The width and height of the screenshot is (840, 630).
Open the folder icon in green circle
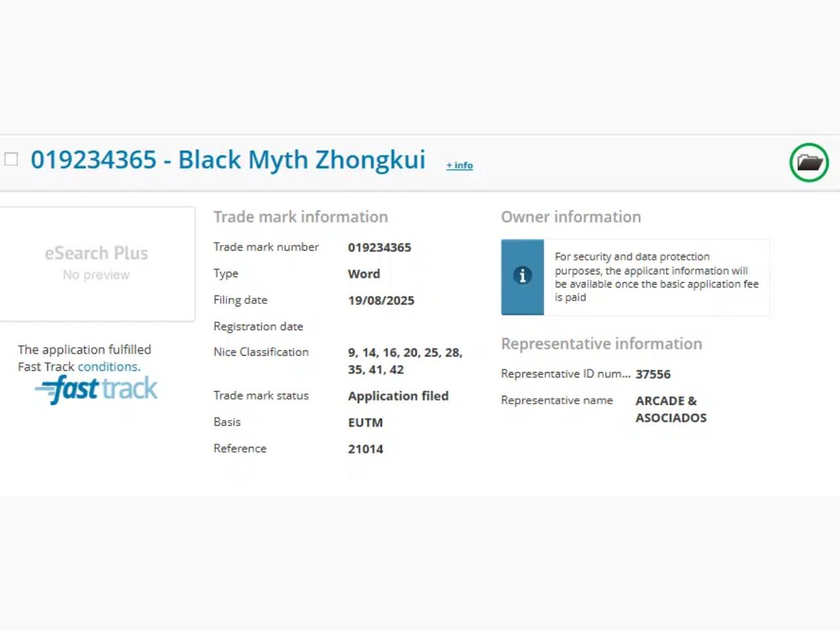[808, 162]
